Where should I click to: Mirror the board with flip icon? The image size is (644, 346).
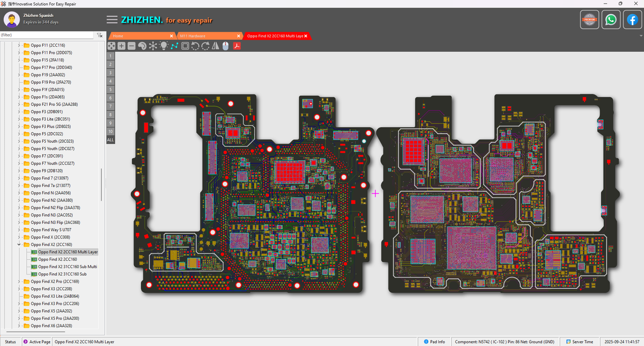215,46
